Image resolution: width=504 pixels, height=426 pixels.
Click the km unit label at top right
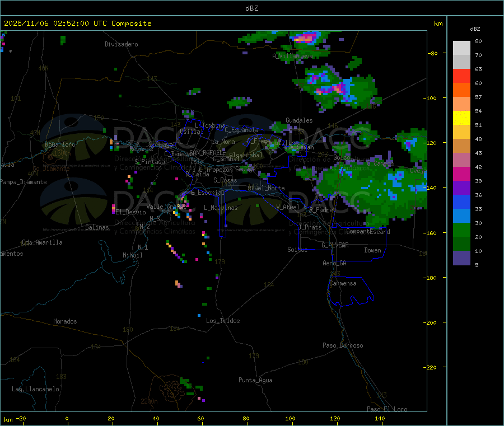[x=438, y=24]
